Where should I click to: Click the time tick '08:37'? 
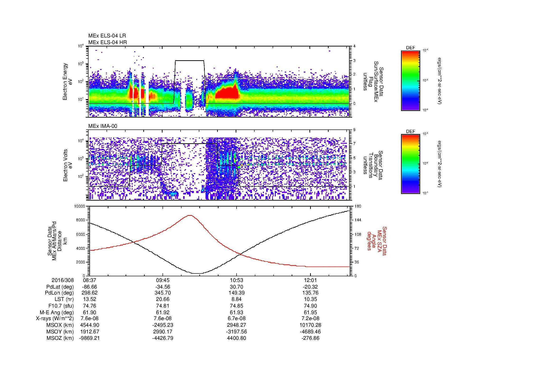[89, 280]
